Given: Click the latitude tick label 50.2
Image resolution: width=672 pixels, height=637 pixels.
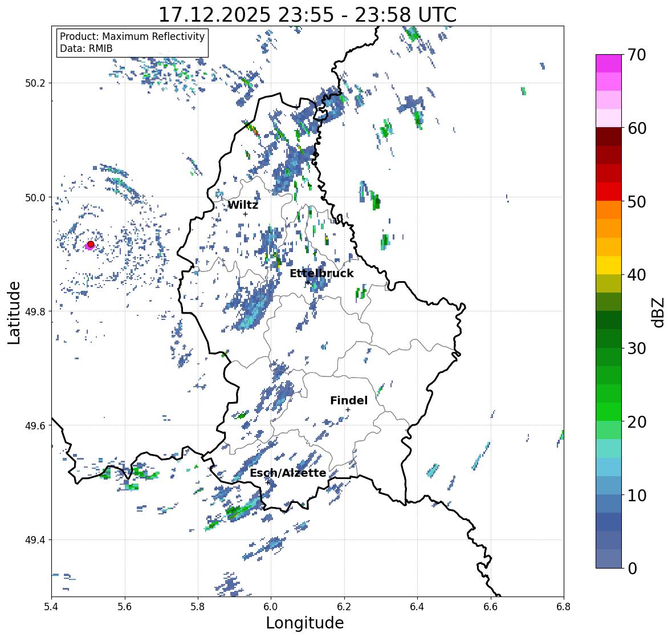Looking at the screenshot, I should (35, 83).
